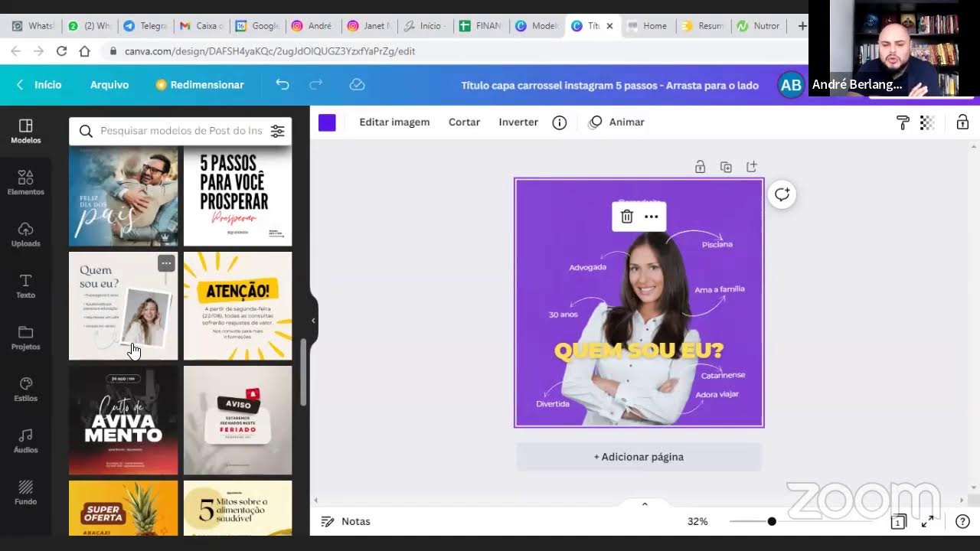
Task: Switch to the Nutror browser tab
Action: coord(759,26)
